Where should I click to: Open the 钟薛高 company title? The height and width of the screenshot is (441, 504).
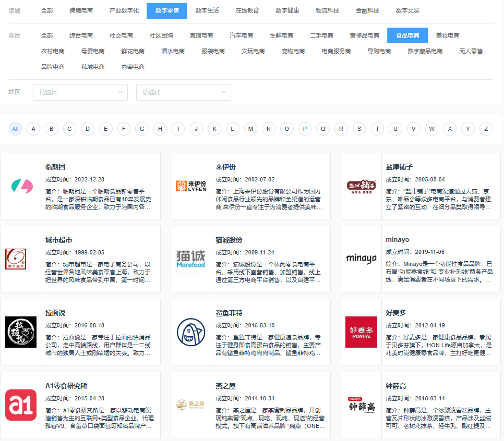pyautogui.click(x=395, y=386)
